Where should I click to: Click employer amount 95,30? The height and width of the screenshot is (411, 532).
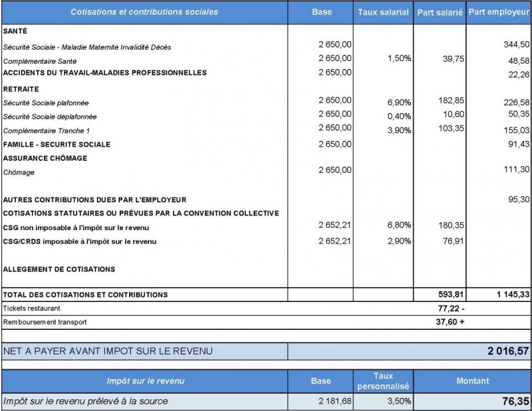click(519, 200)
